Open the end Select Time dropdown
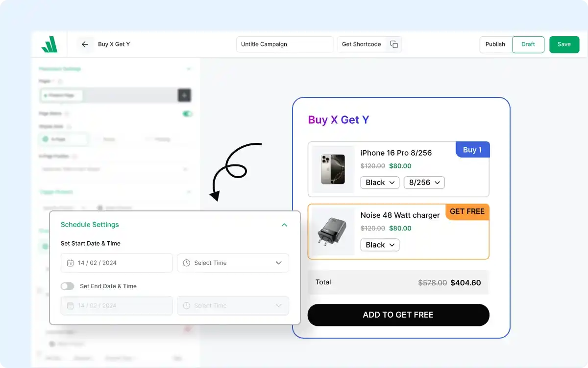This screenshot has width=588, height=368. (x=233, y=305)
